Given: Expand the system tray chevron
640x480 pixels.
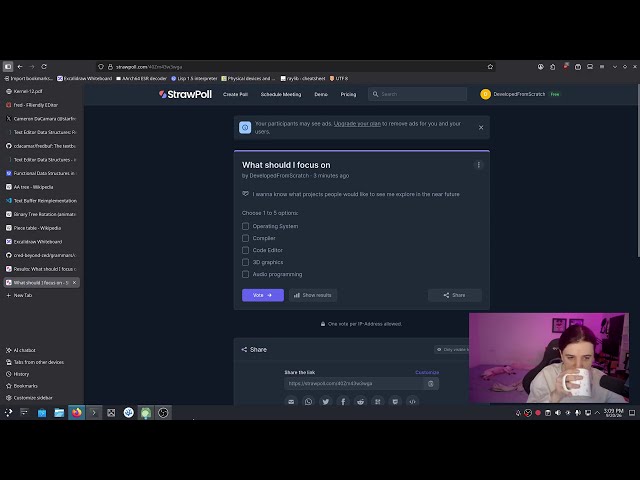Looking at the screenshot, I should [597, 413].
